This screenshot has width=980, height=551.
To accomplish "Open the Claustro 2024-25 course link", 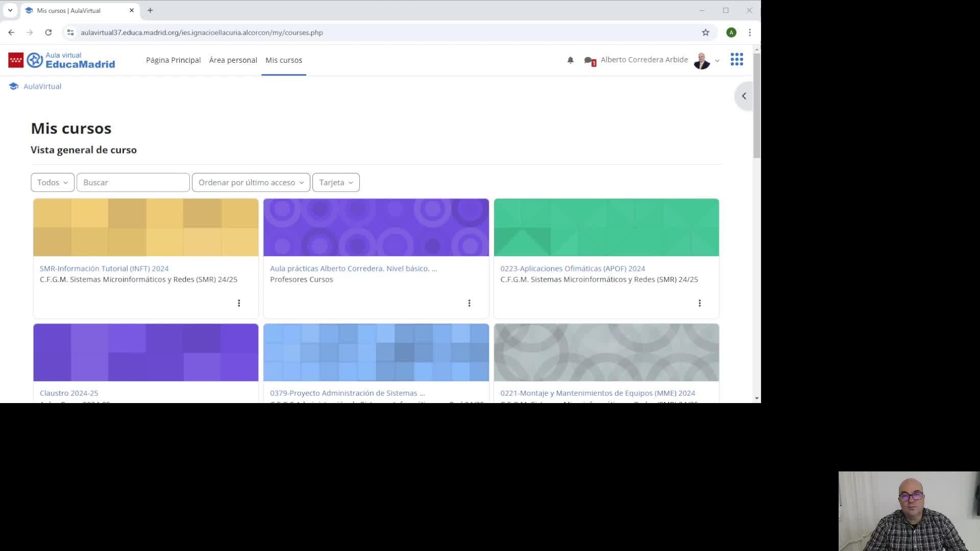I will (69, 393).
